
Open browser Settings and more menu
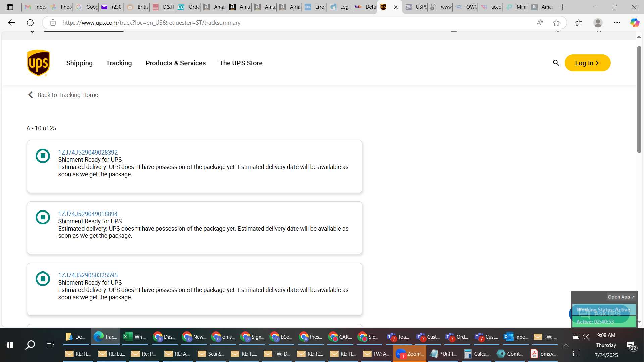(x=617, y=23)
